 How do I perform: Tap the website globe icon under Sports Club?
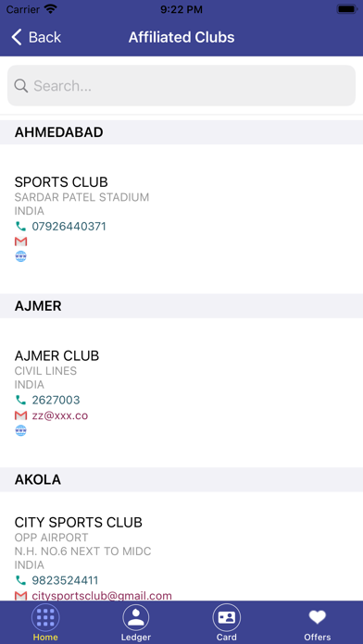[x=20, y=256]
